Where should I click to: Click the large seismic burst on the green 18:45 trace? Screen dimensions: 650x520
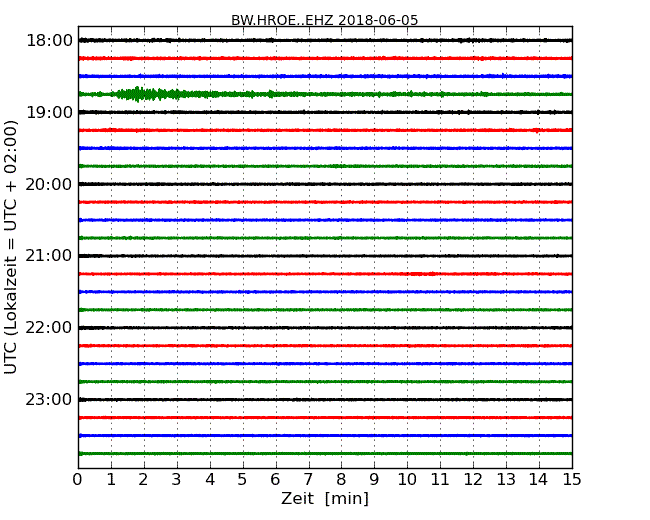click(x=149, y=94)
